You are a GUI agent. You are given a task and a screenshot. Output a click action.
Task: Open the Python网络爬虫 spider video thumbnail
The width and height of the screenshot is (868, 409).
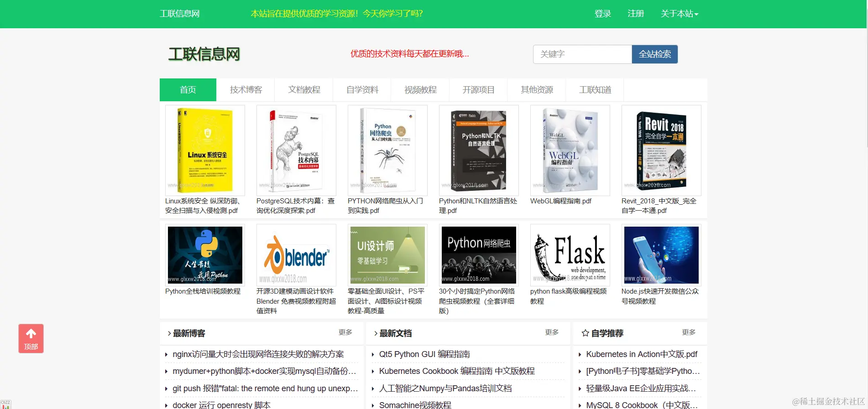(479, 255)
